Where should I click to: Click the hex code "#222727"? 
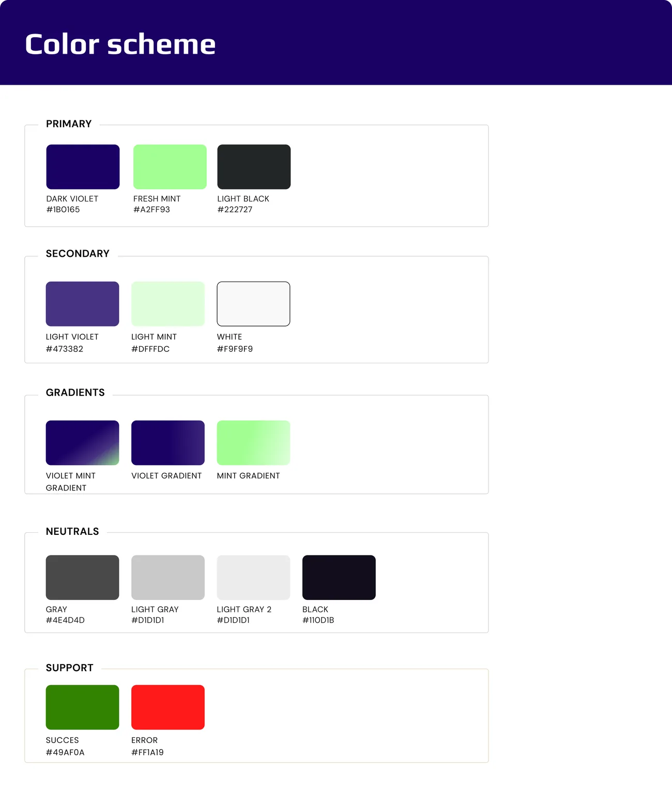click(x=235, y=210)
